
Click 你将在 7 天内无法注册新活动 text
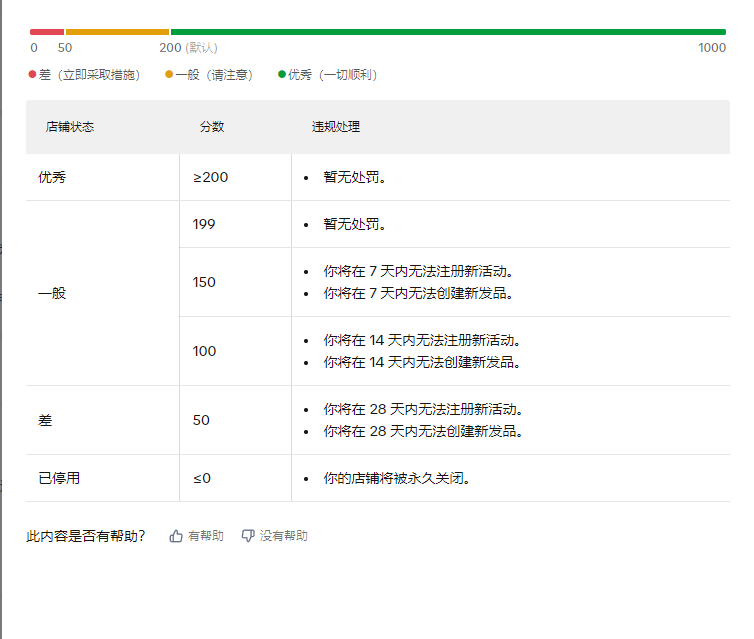click(418, 271)
